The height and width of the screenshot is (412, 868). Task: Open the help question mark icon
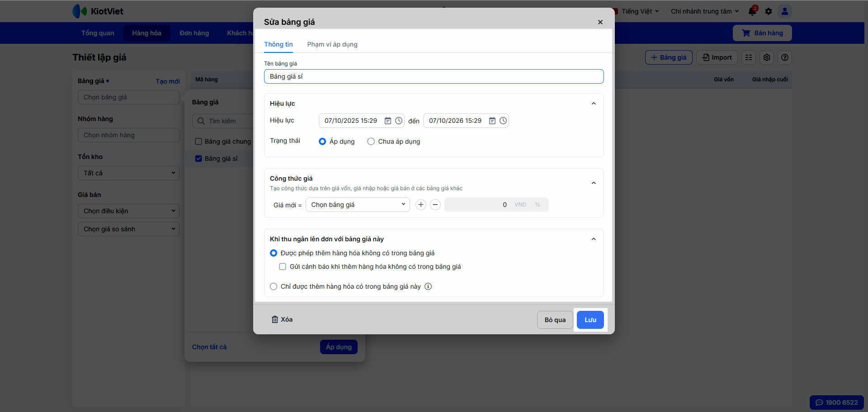785,57
